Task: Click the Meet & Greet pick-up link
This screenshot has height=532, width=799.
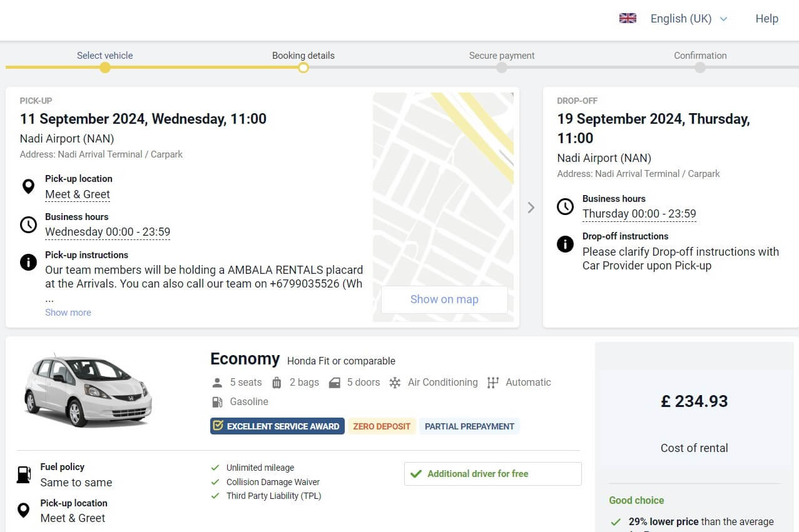Action: 78,194
